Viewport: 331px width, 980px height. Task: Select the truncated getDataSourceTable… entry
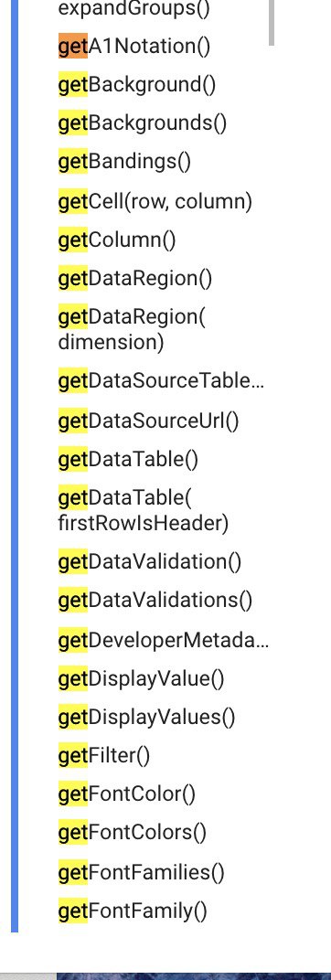click(x=162, y=380)
